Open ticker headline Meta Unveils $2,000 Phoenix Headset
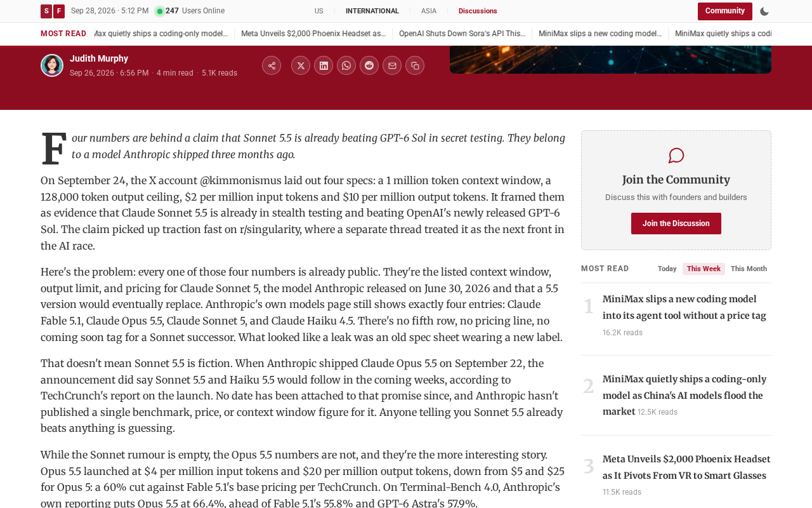Viewport: 812px width, 508px height. pos(313,34)
